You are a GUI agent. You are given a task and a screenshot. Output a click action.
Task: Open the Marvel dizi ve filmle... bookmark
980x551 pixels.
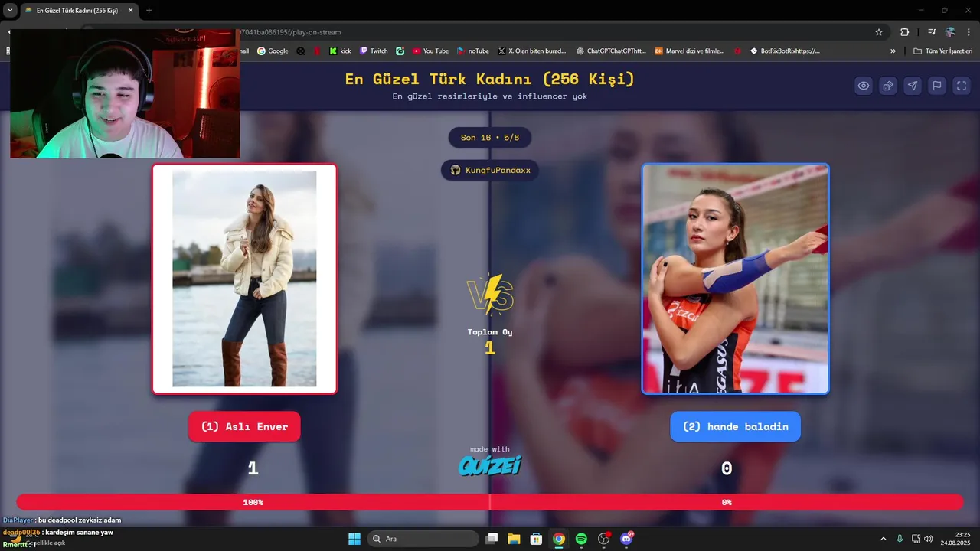tap(689, 51)
